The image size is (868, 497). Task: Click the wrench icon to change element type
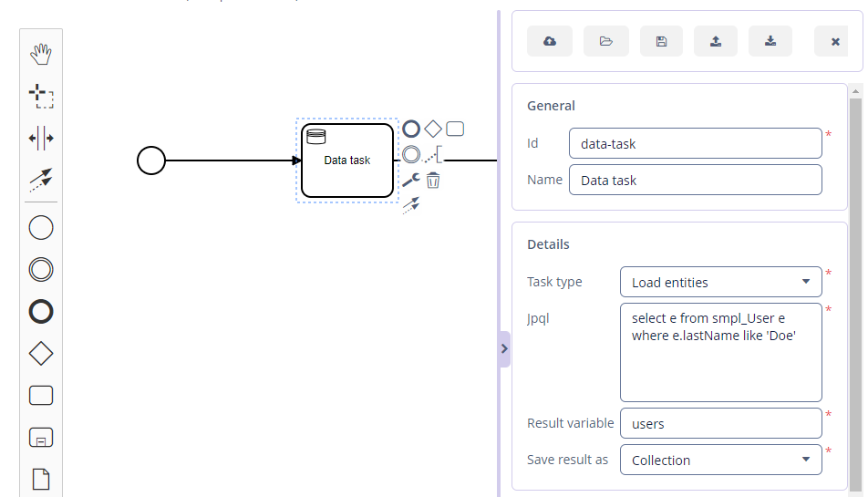coord(411,180)
